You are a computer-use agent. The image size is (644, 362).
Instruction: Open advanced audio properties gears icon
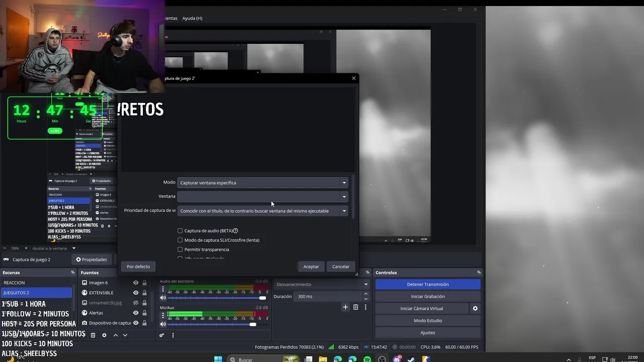[162, 335]
